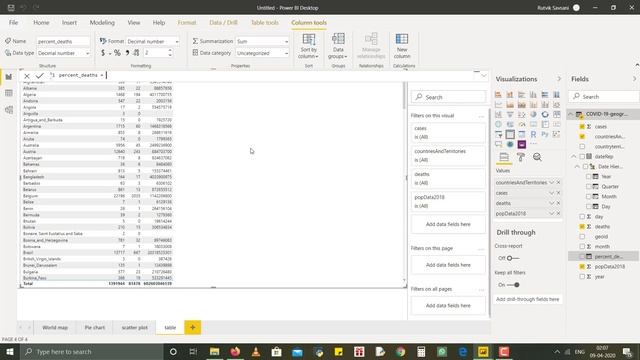Viewport: 640px width, 360px height.
Task: Open Firefox in taskbar
Action: [235, 351]
